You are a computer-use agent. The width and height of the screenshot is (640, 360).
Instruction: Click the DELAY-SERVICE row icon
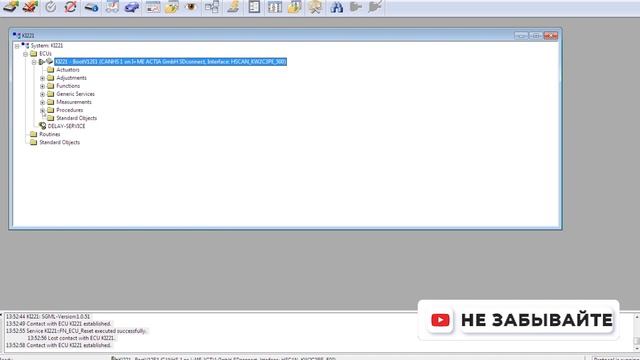pyautogui.click(x=42, y=126)
